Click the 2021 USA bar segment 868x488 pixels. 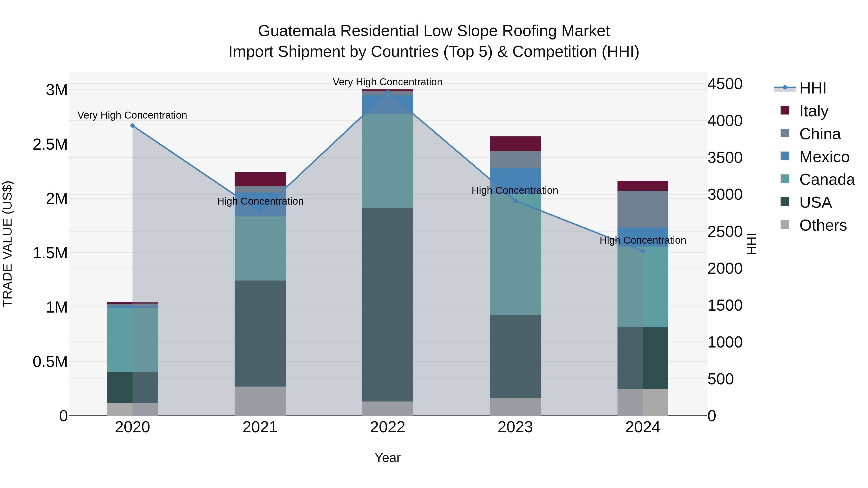click(x=260, y=334)
